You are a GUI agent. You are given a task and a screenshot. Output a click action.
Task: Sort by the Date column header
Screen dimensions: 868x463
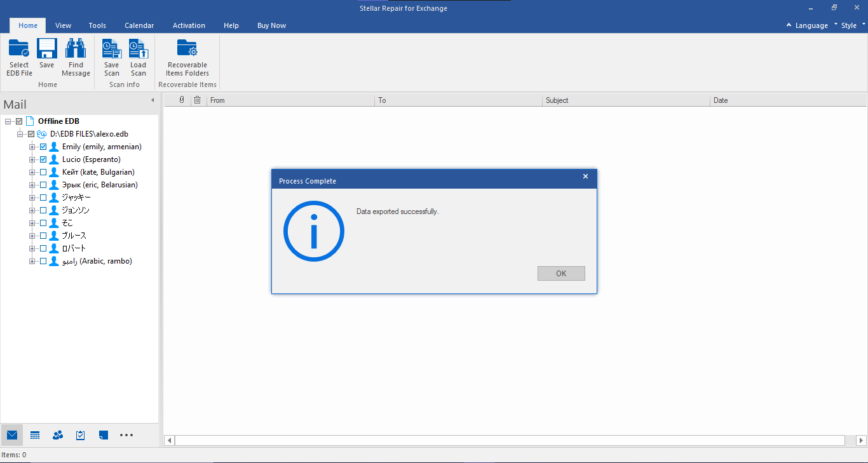(788, 100)
